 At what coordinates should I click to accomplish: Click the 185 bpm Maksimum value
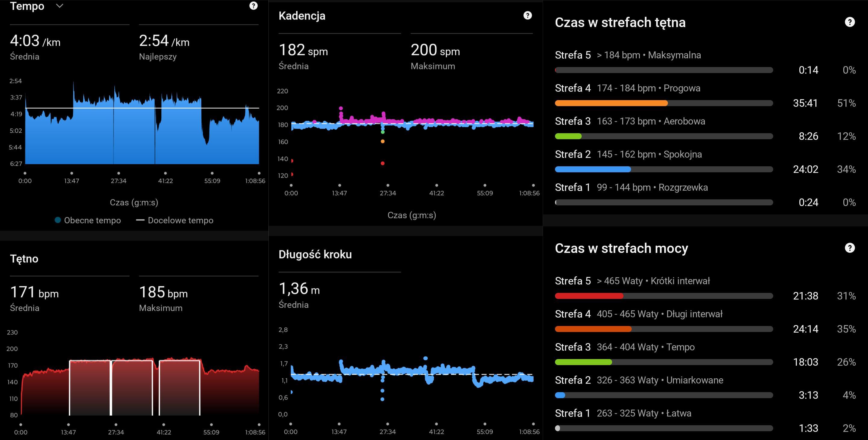pyautogui.click(x=163, y=292)
